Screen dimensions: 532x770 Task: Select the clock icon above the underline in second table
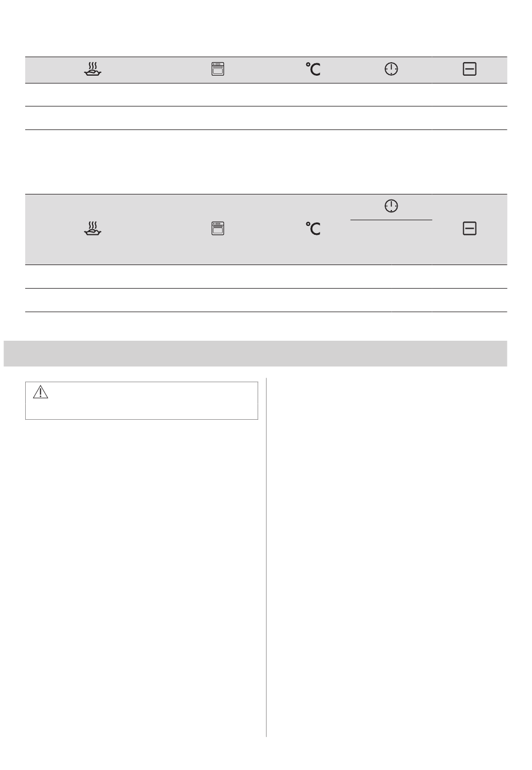coord(391,206)
